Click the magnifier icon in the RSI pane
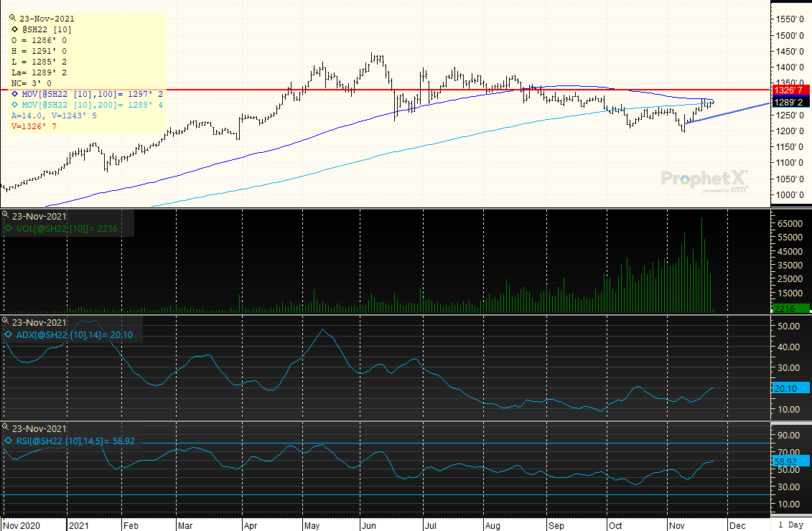 point(6,428)
